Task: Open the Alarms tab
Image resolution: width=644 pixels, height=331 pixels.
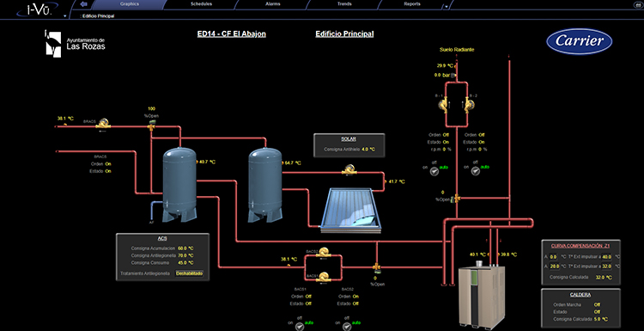Action: point(273,4)
